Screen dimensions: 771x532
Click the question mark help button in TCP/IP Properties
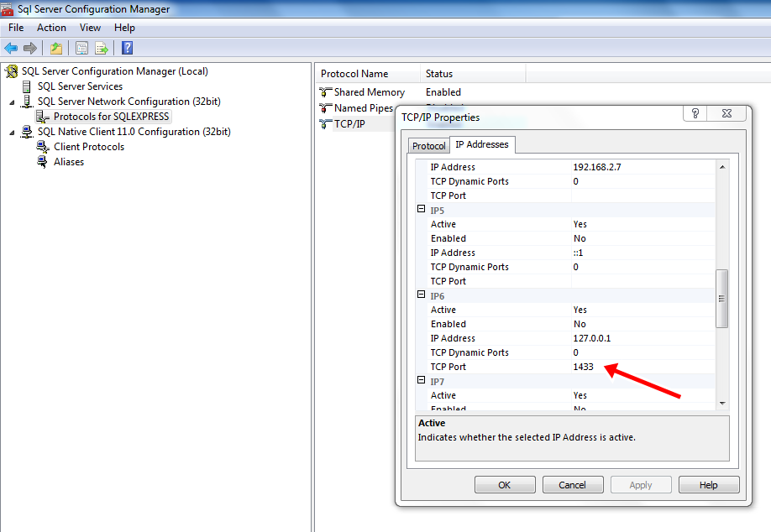click(695, 113)
